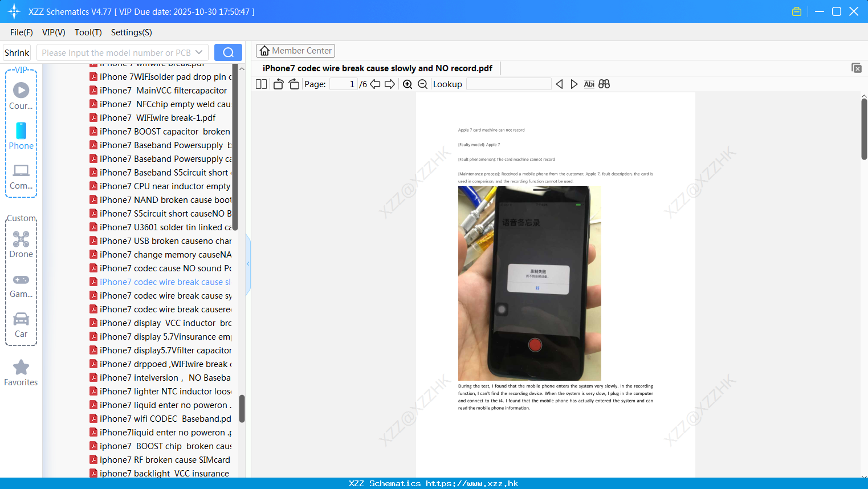Click into the model number search field
This screenshot has height=489, width=868.
[x=116, y=52]
